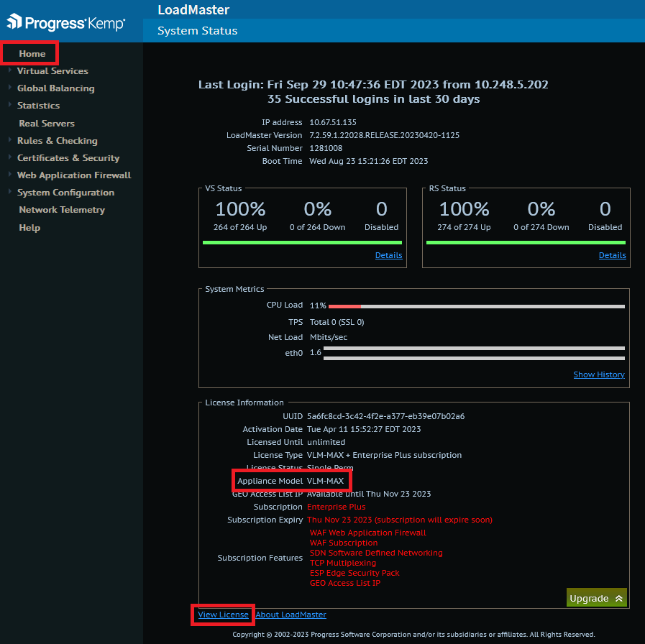Select Global Balancing in sidebar
Image resolution: width=645 pixels, height=644 pixels.
[55, 88]
